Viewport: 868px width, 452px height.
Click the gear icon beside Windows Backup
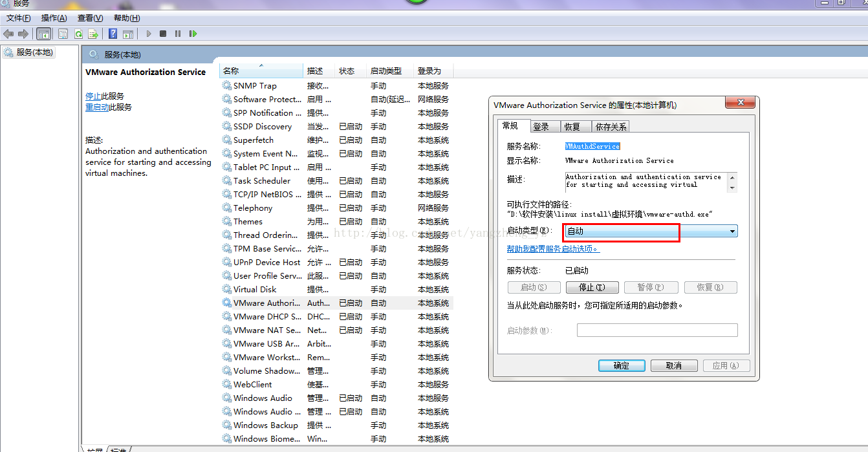tap(227, 425)
